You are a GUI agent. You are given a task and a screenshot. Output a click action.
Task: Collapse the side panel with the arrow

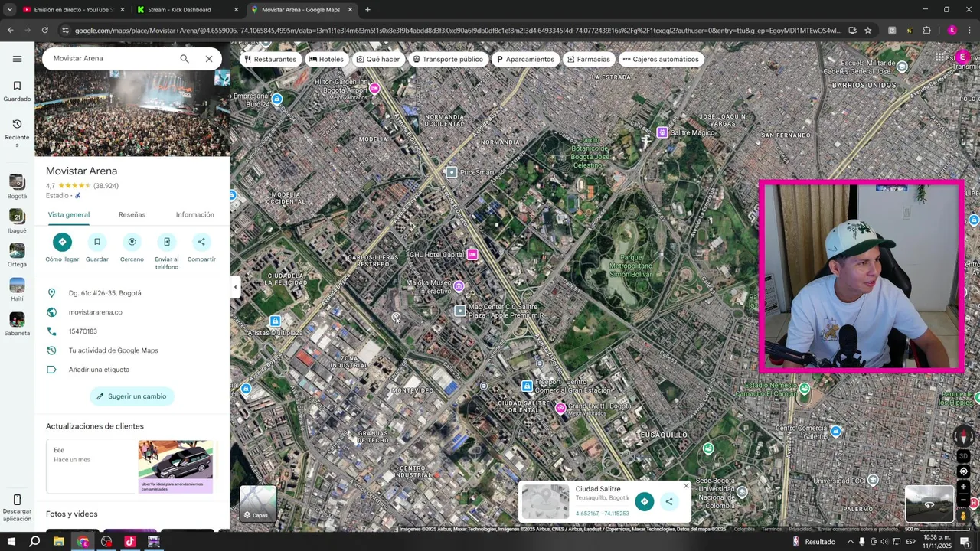click(235, 287)
